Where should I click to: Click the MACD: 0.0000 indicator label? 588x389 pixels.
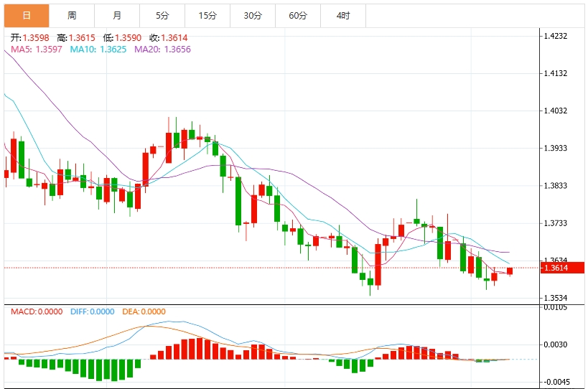[37, 311]
